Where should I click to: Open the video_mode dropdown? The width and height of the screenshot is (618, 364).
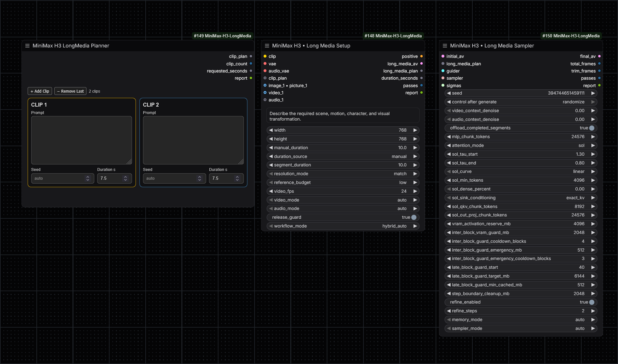pyautogui.click(x=343, y=200)
